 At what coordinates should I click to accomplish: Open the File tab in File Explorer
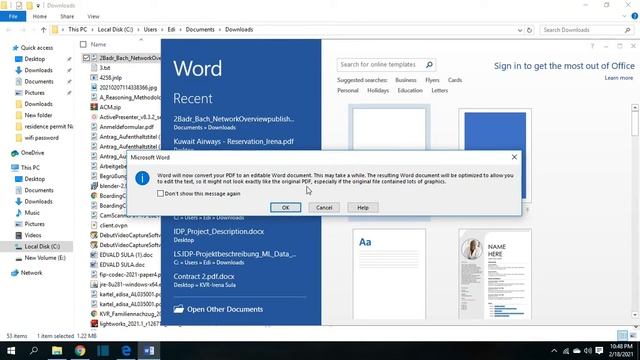13,16
